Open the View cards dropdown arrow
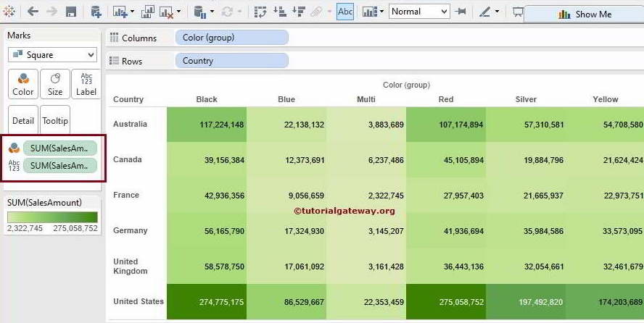This screenshot has height=323, width=644. pos(381,12)
